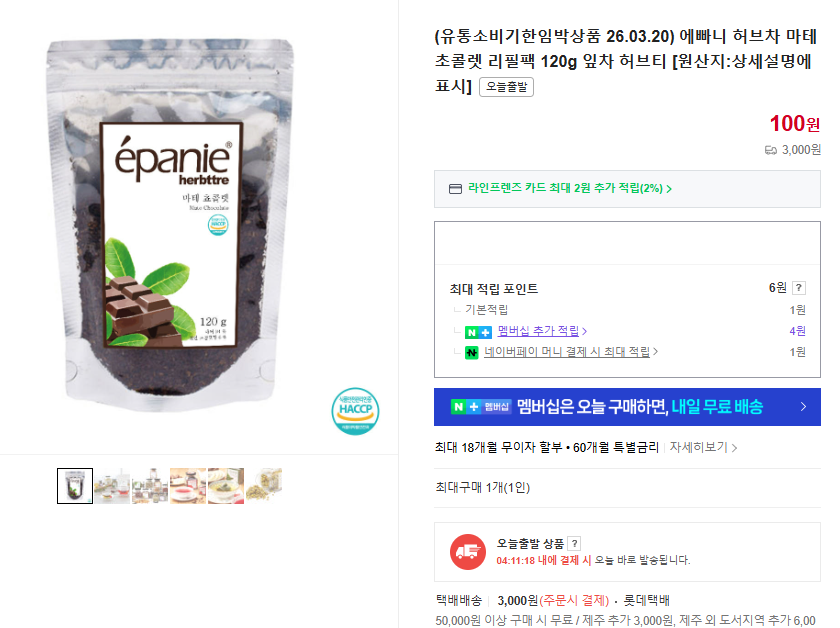Click the N+ membership badge icon in points list
Screen dimensions: 840x628
pyautogui.click(x=478, y=332)
